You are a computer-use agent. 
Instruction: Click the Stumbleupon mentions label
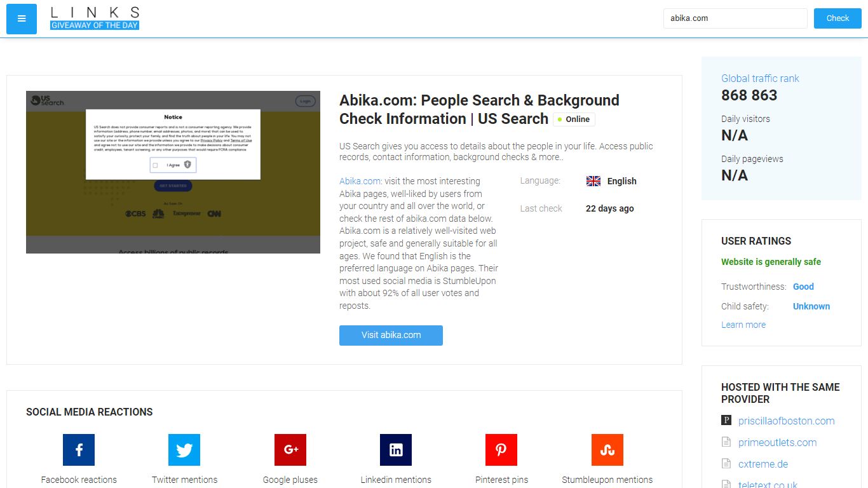pyautogui.click(x=607, y=480)
